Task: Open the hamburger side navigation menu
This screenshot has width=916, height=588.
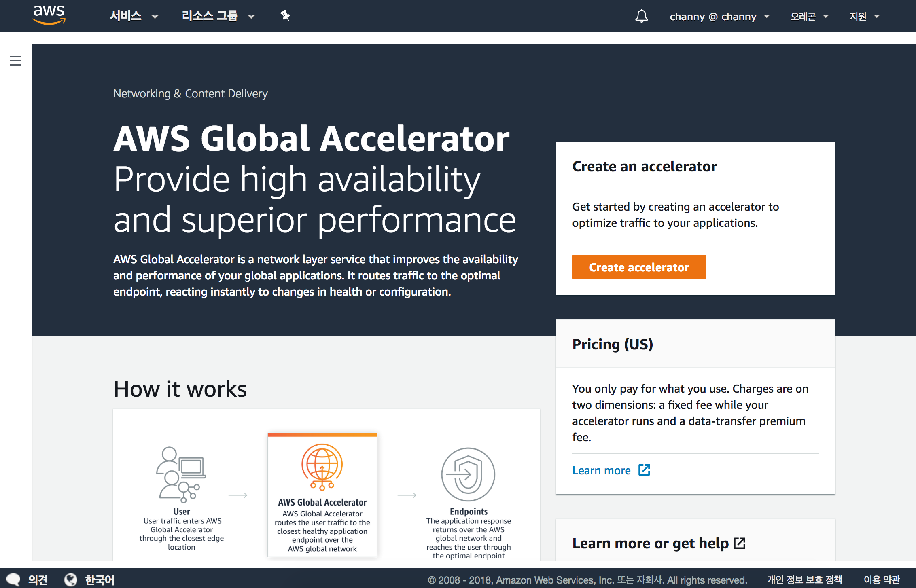Action: [x=15, y=61]
